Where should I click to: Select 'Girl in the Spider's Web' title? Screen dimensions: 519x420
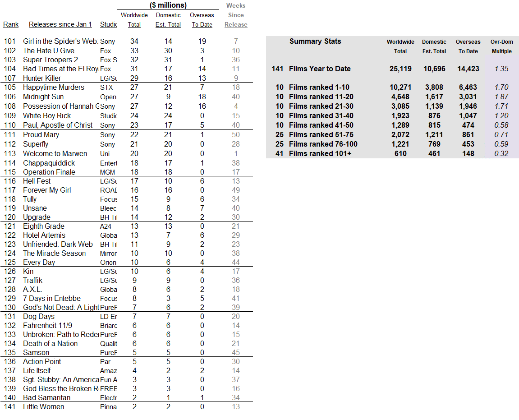pos(60,42)
